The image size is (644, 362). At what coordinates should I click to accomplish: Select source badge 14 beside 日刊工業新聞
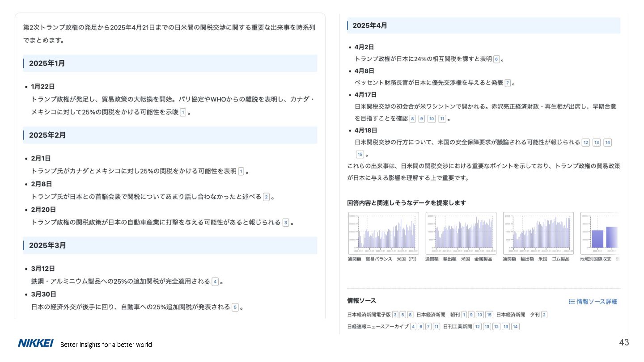coord(515,327)
